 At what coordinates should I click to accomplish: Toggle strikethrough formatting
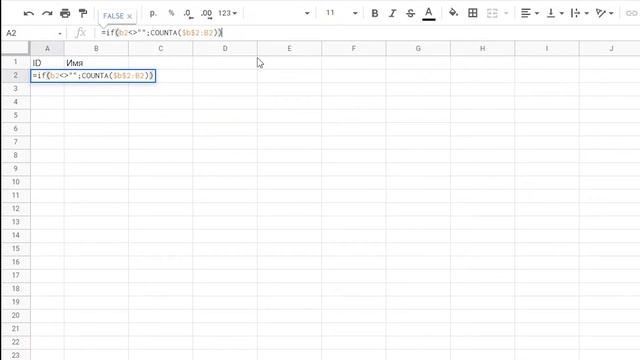tap(410, 13)
